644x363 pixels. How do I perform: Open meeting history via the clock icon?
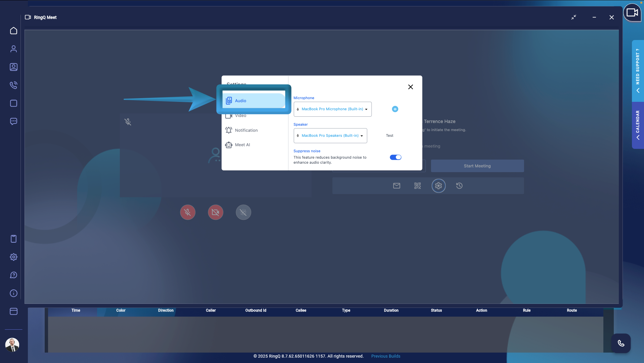point(459,186)
